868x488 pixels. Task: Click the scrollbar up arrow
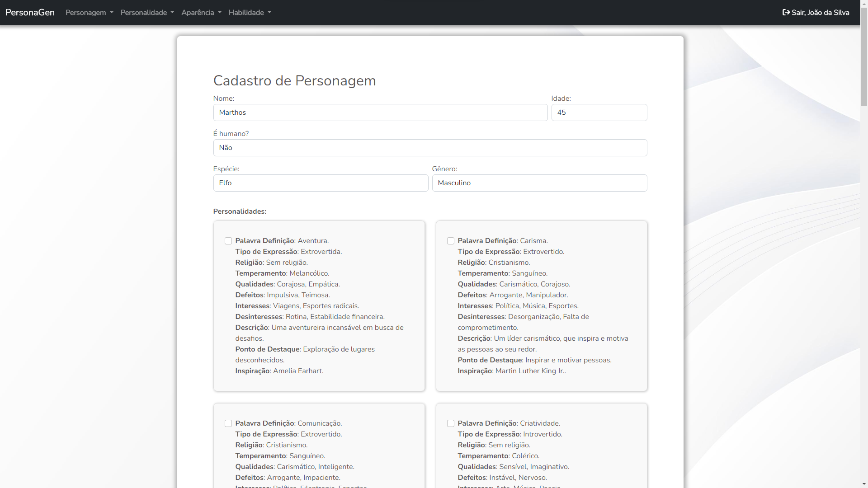pyautogui.click(x=864, y=4)
